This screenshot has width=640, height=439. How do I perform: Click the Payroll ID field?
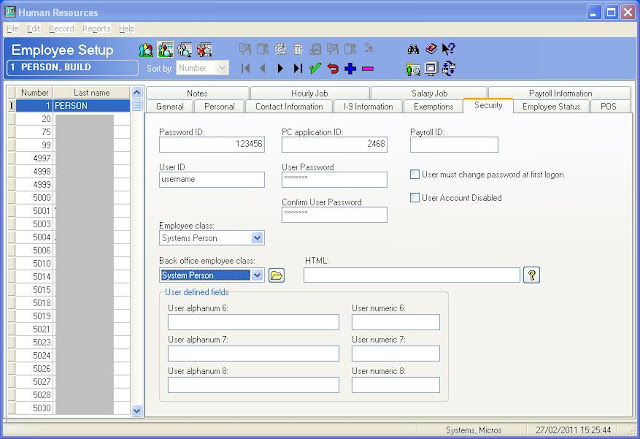[x=454, y=144]
